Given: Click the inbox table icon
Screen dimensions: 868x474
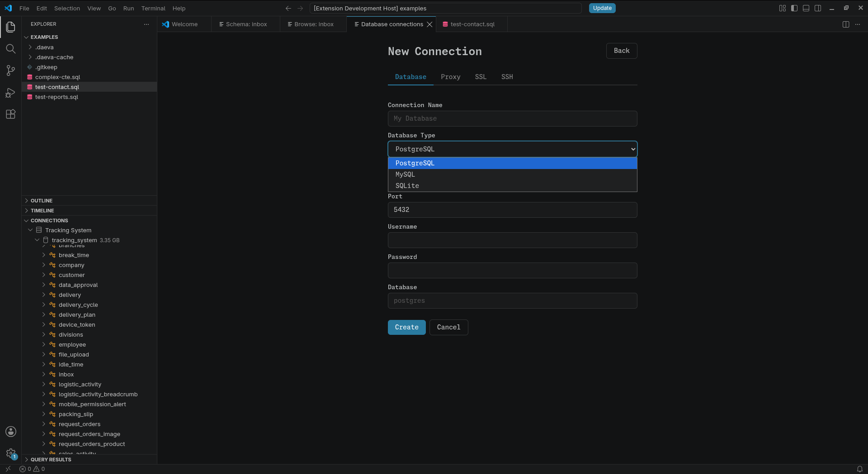Looking at the screenshot, I should (x=52, y=374).
